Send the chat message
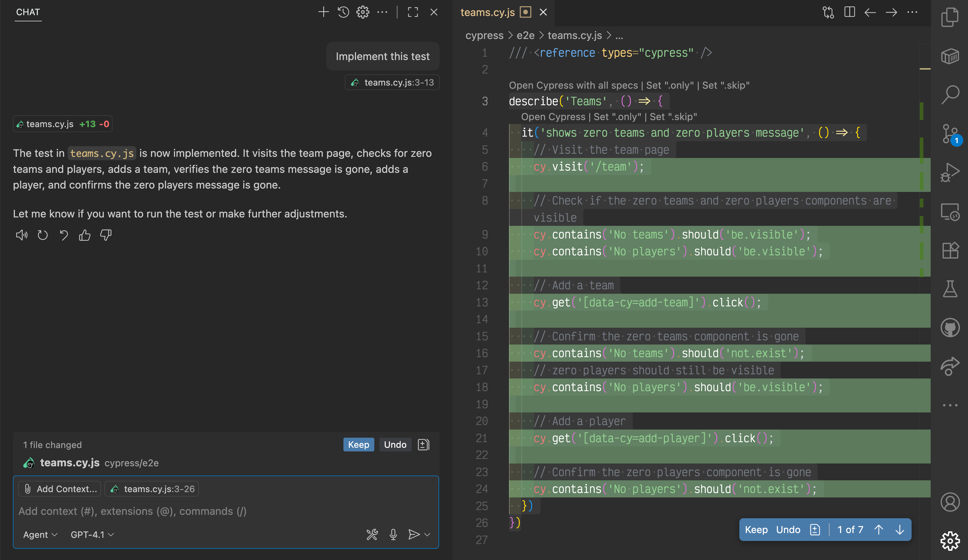This screenshot has height=560, width=968. coord(413,534)
